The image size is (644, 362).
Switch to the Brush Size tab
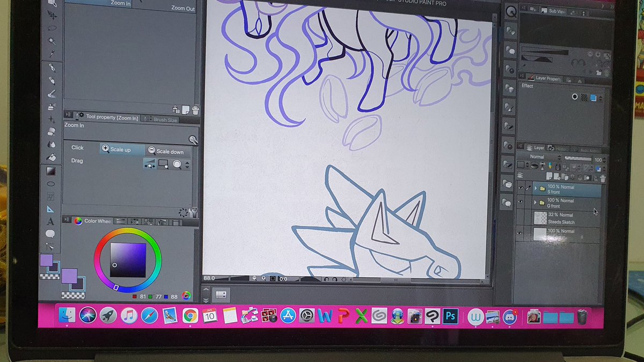(162, 120)
